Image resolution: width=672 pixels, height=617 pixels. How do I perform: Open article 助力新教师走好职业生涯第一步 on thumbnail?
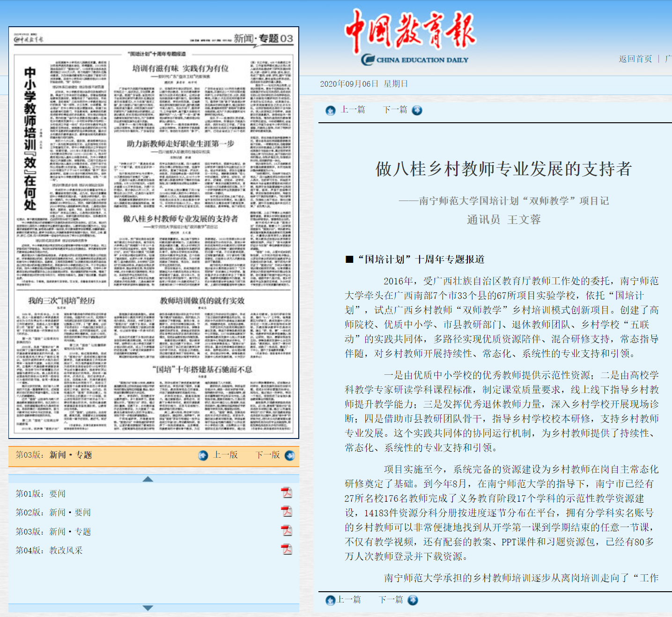tap(180, 143)
